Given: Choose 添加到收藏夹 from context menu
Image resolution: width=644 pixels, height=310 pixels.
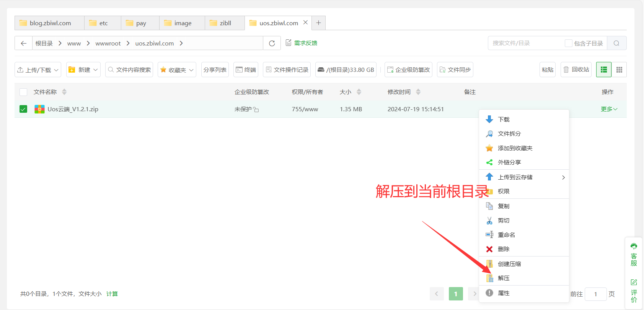Looking at the screenshot, I should tap(524, 148).
